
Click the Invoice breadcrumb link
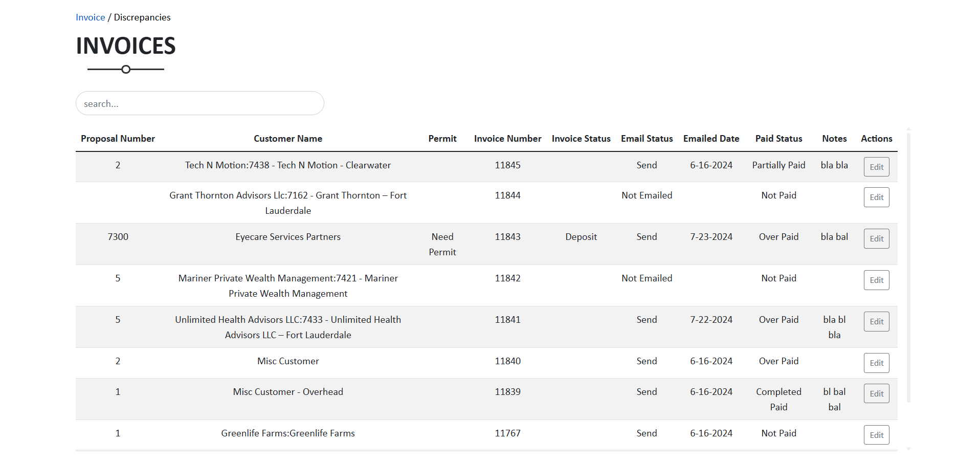90,17
